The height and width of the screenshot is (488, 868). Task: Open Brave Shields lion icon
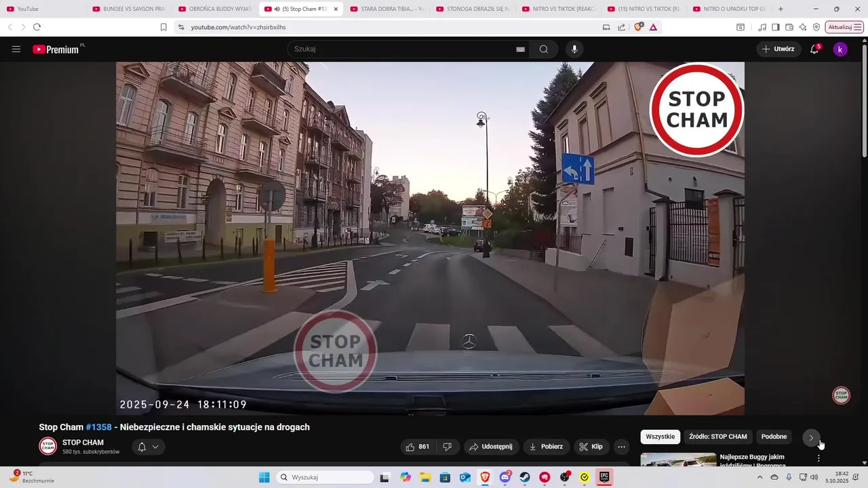click(638, 27)
